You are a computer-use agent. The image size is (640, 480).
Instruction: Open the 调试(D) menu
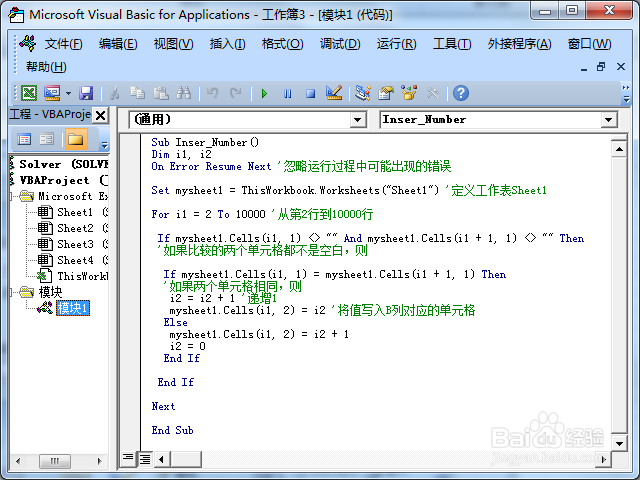(x=340, y=44)
